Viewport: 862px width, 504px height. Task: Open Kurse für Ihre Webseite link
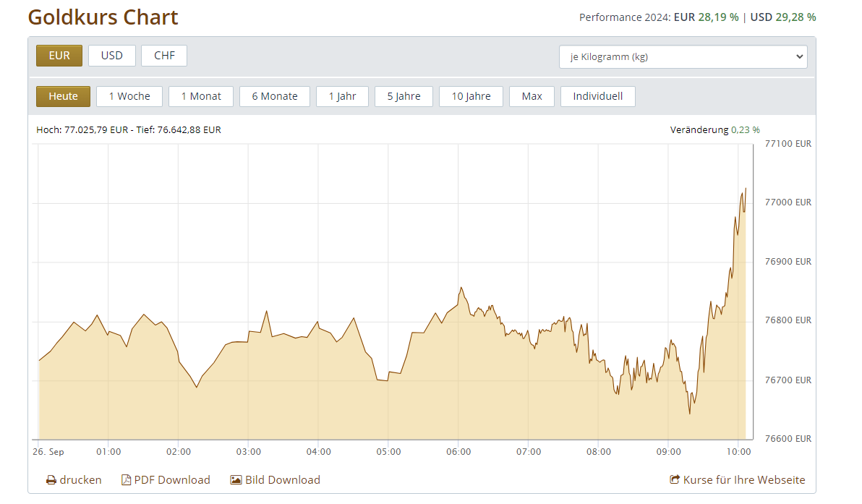[x=743, y=480]
